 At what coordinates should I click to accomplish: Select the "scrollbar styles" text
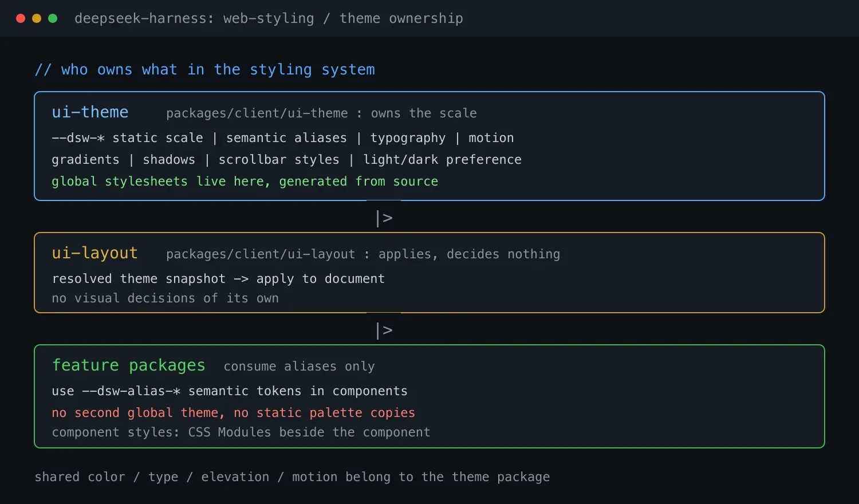tap(279, 160)
